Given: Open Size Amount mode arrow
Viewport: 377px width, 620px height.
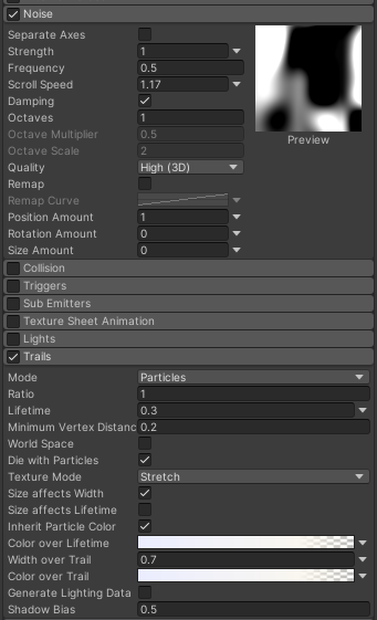Looking at the screenshot, I should 237,250.
